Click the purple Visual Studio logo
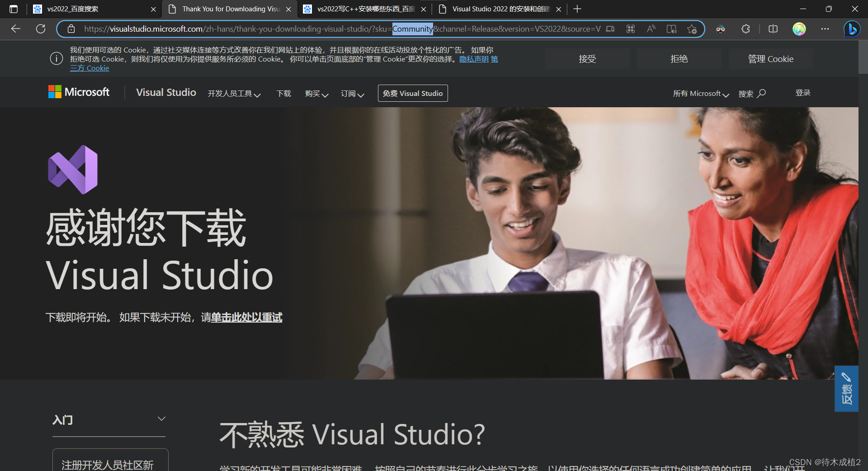Image resolution: width=868 pixels, height=471 pixels. point(73,170)
